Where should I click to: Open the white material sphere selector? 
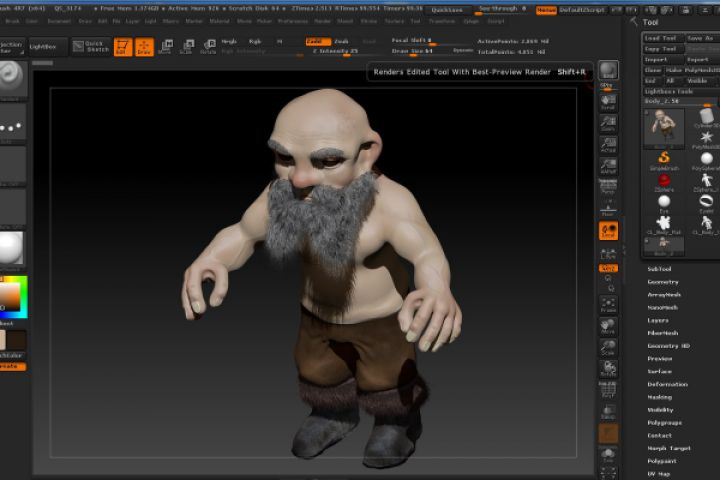pyautogui.click(x=11, y=248)
